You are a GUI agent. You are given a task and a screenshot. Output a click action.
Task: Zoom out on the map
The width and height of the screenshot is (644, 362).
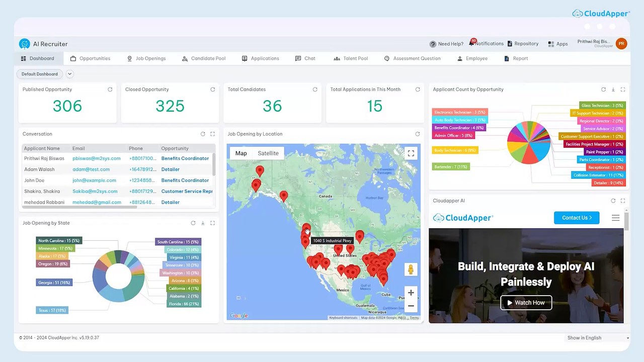[411, 306]
